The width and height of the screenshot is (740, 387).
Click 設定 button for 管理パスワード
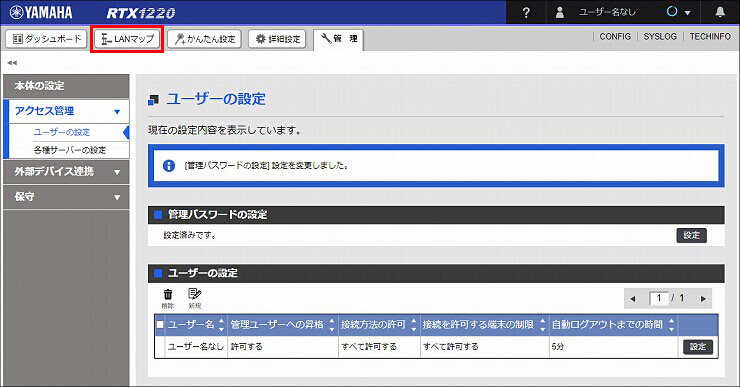691,235
